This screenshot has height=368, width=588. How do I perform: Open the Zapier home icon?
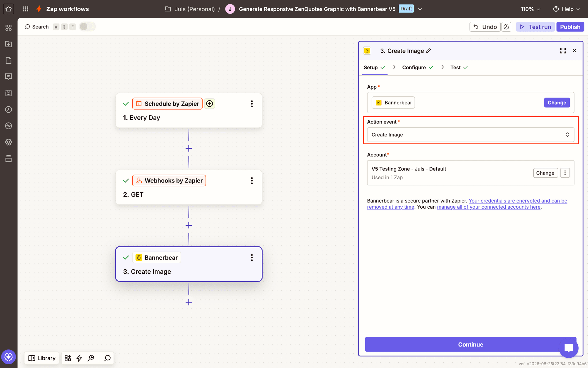(9, 9)
